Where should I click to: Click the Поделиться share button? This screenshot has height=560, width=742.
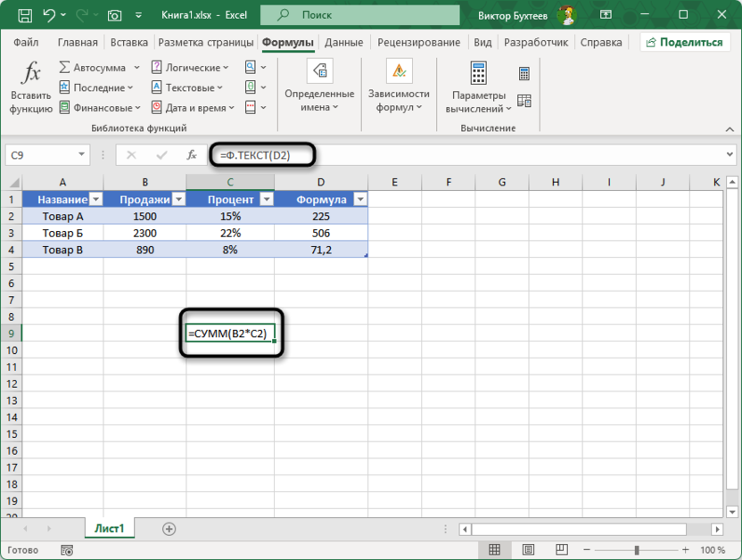(682, 42)
